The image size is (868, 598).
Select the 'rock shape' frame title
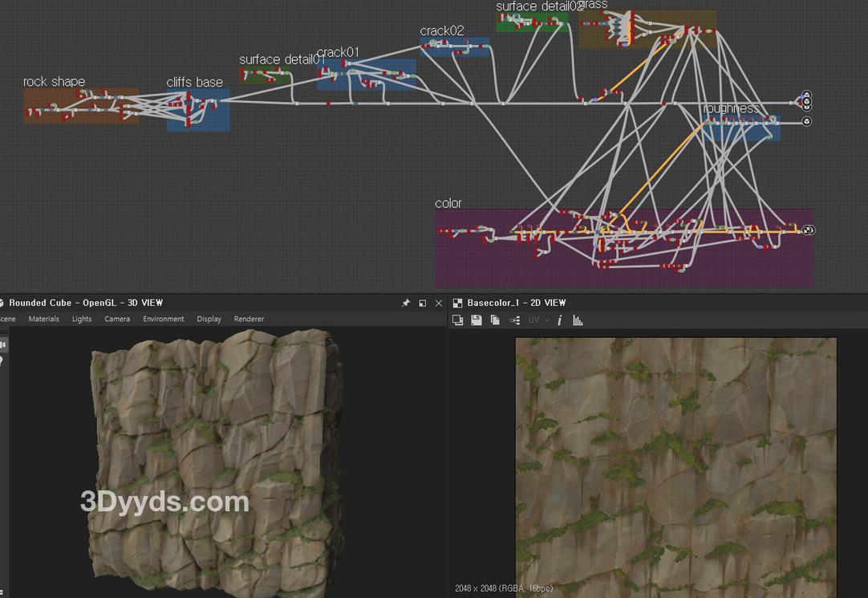tap(54, 82)
